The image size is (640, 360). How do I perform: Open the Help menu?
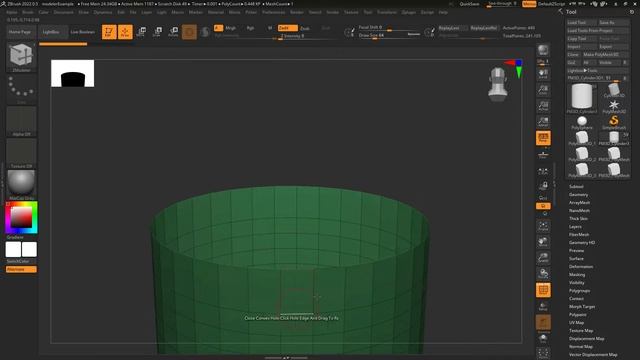pyautogui.click(x=443, y=12)
